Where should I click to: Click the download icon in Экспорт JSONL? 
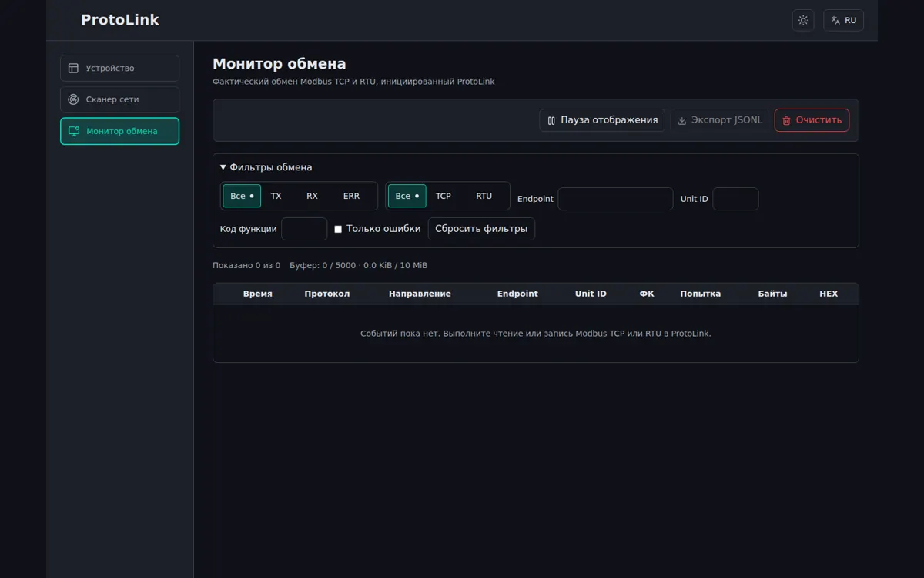coord(681,121)
